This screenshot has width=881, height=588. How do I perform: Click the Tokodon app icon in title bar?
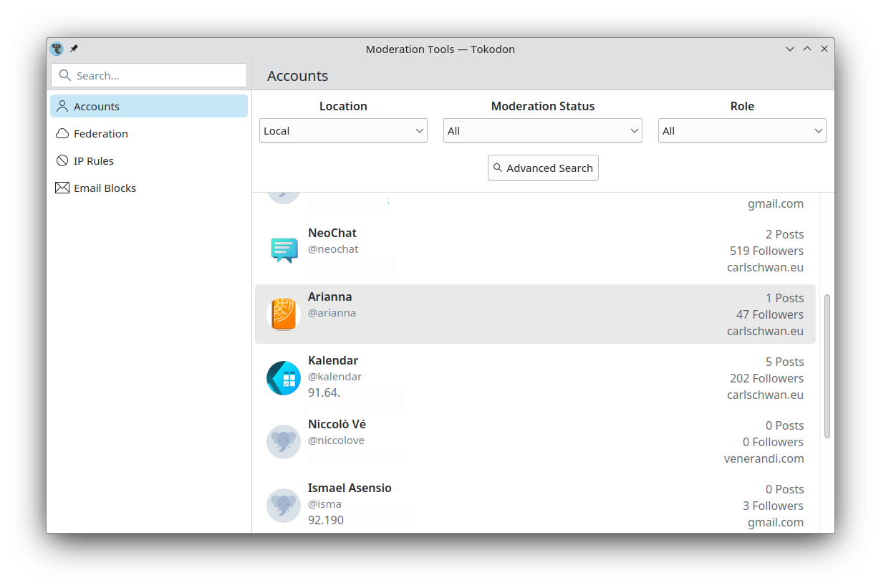pyautogui.click(x=57, y=49)
